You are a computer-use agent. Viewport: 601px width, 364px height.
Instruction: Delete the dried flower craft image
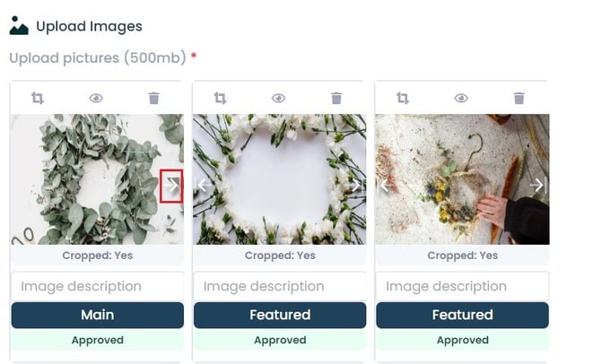pos(518,98)
